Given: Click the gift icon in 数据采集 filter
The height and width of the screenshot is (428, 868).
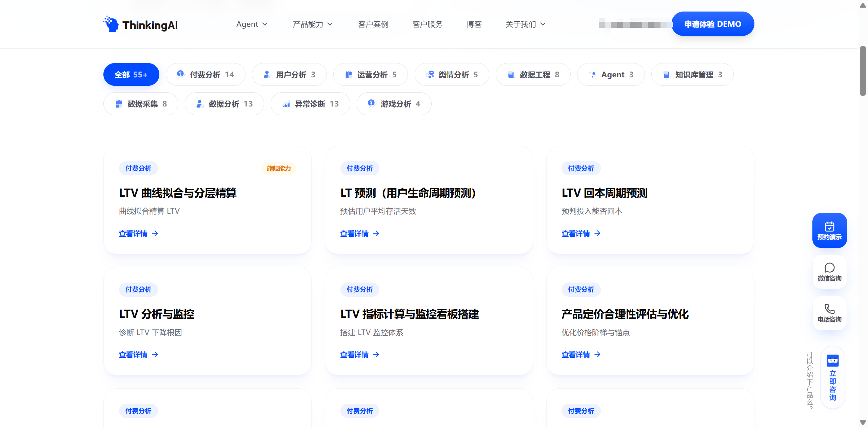Looking at the screenshot, I should 119,104.
